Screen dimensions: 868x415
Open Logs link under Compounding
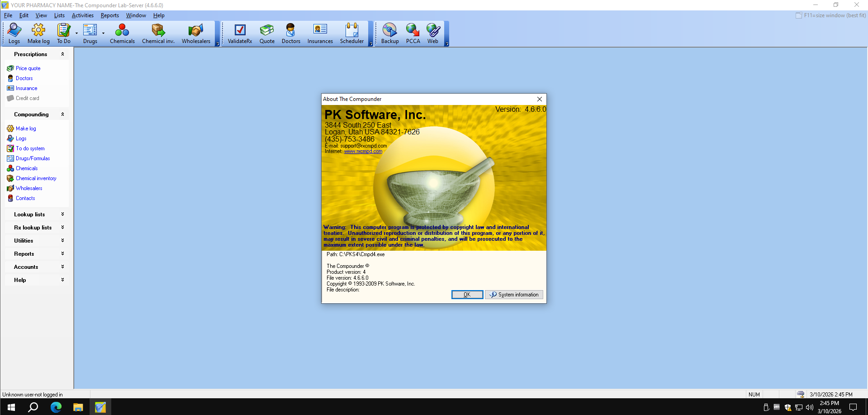coord(21,138)
